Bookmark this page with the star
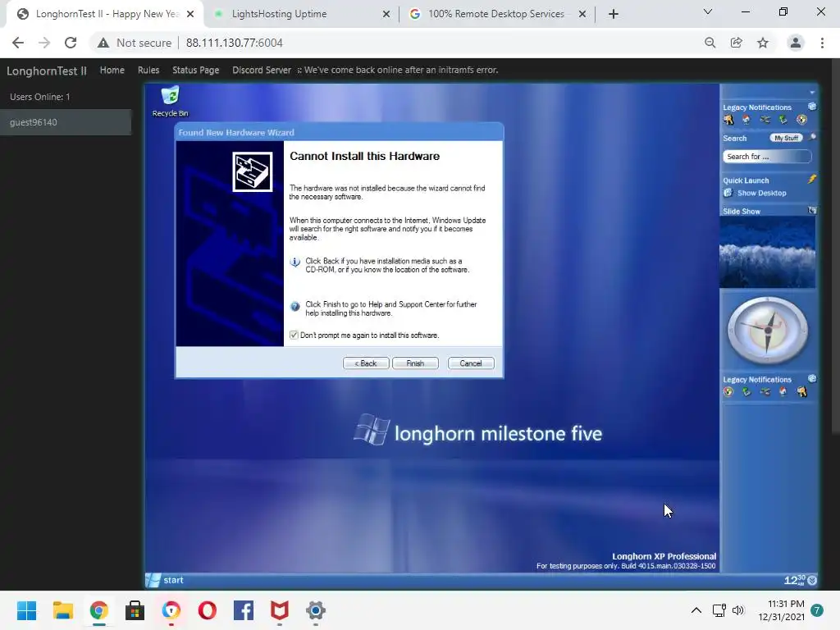Screen dimensions: 840x630 [763, 43]
